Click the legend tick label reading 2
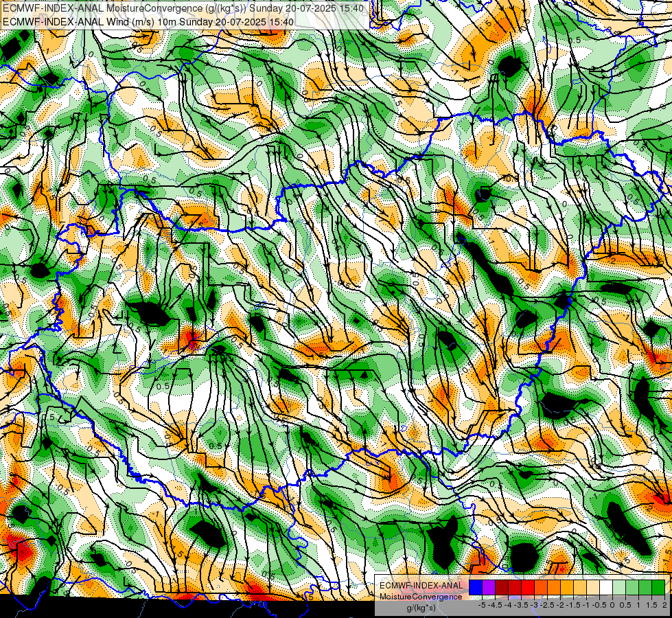Viewport: 672px width, 618px height. pyautogui.click(x=664, y=605)
